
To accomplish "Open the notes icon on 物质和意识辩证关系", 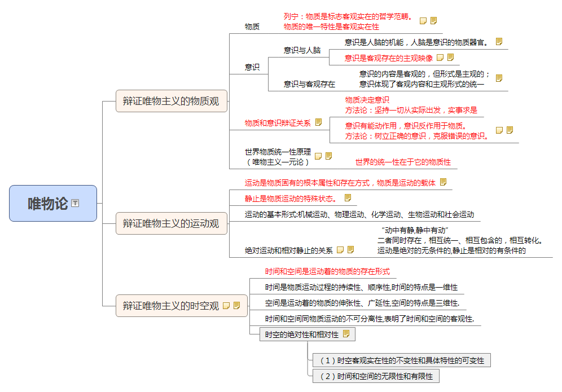I will (x=318, y=121).
